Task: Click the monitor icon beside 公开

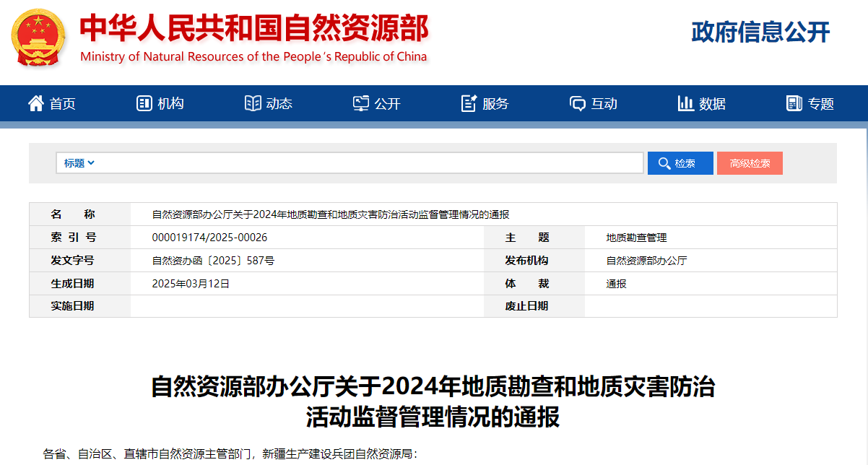Action: [361, 103]
